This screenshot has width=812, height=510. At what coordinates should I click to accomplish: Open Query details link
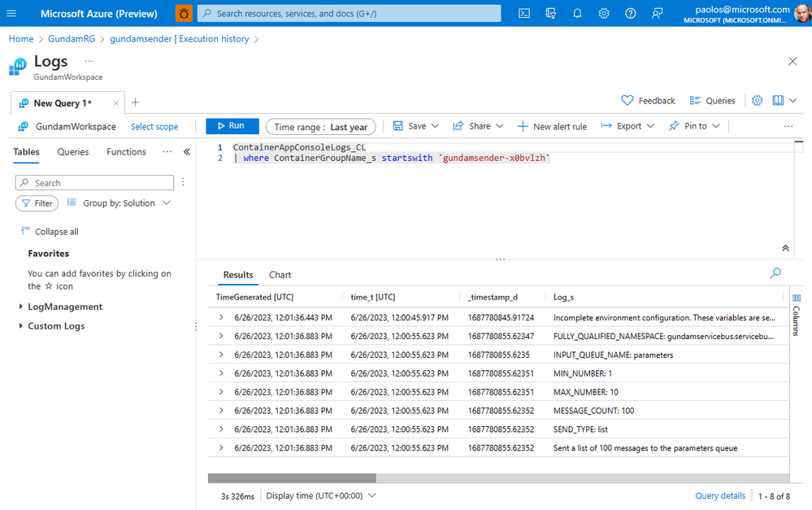720,495
